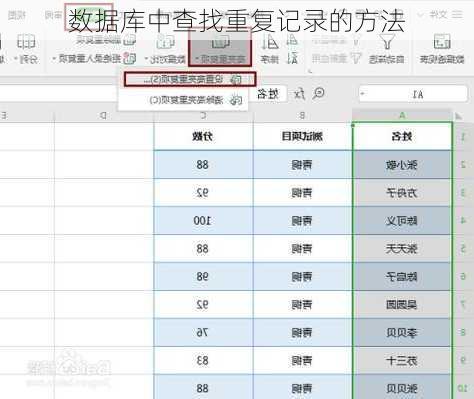The image size is (474, 399).
Task: Switch to the 视图 view tab
Action: 17,15
